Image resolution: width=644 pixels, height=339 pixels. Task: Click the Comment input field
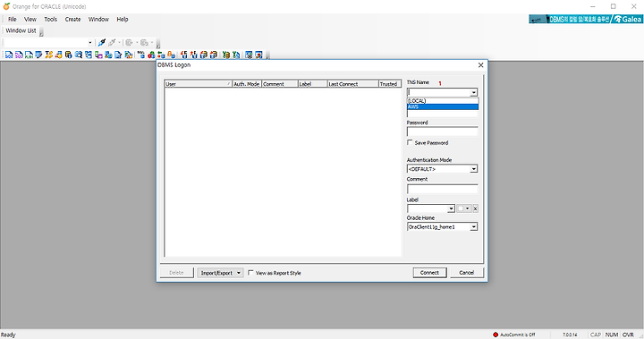pos(443,189)
